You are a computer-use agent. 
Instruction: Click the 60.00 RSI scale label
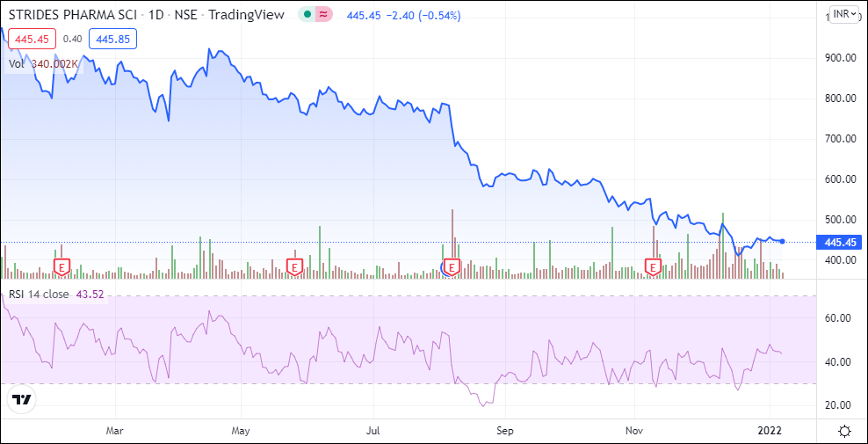pyautogui.click(x=837, y=318)
